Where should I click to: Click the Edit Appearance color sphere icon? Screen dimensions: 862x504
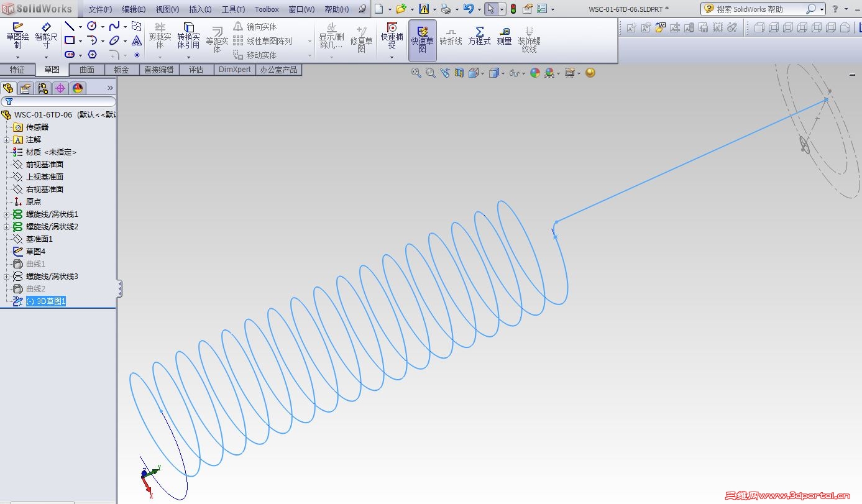click(x=535, y=73)
